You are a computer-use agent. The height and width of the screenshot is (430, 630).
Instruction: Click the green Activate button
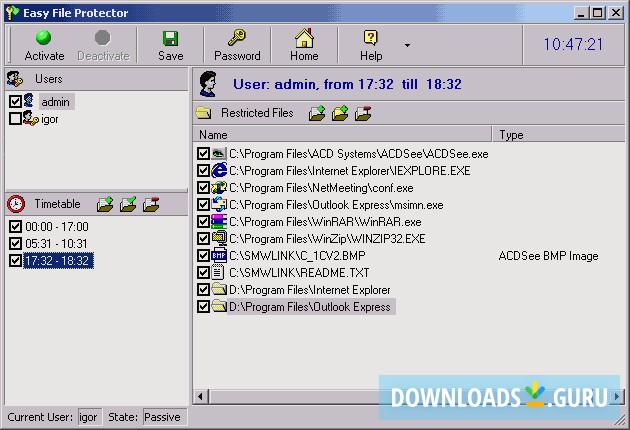[x=44, y=45]
